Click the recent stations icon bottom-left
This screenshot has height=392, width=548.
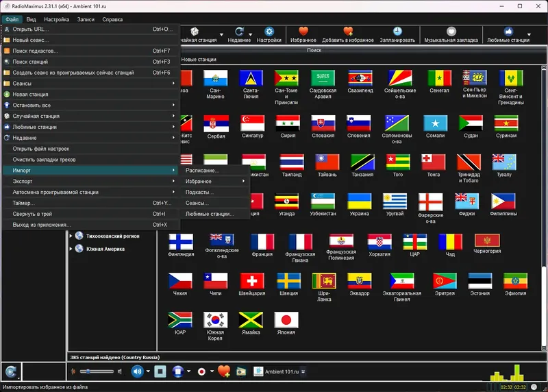click(11, 371)
